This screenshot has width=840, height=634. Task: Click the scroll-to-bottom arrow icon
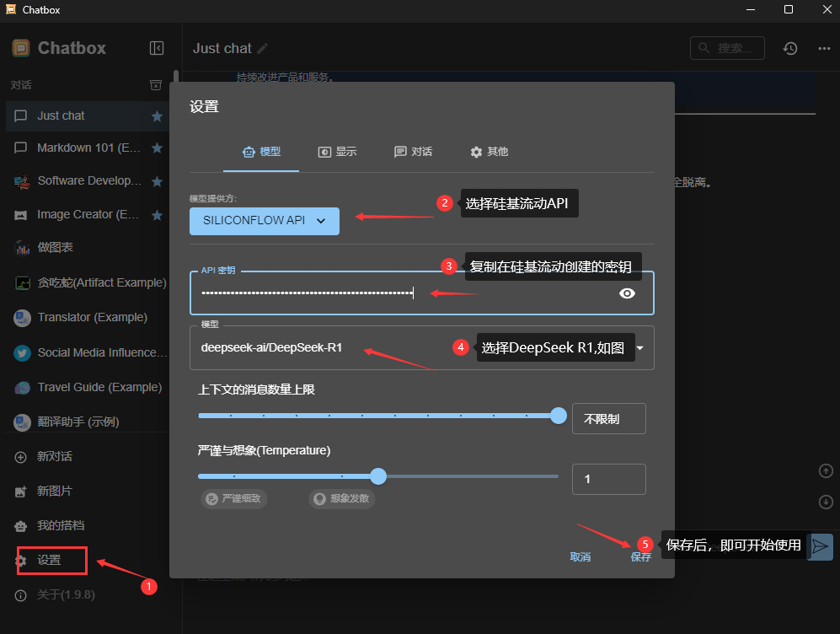click(826, 502)
